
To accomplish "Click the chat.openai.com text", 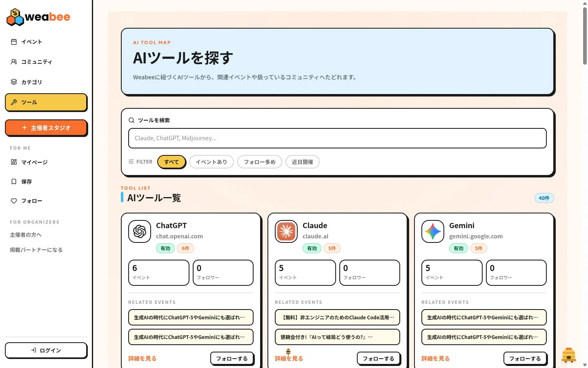I will [179, 236].
